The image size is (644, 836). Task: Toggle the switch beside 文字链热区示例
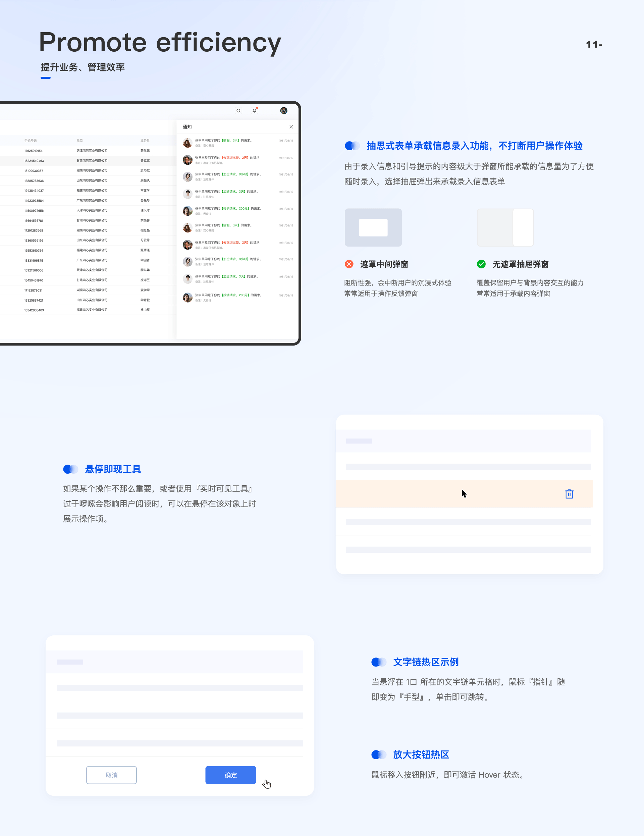point(379,662)
